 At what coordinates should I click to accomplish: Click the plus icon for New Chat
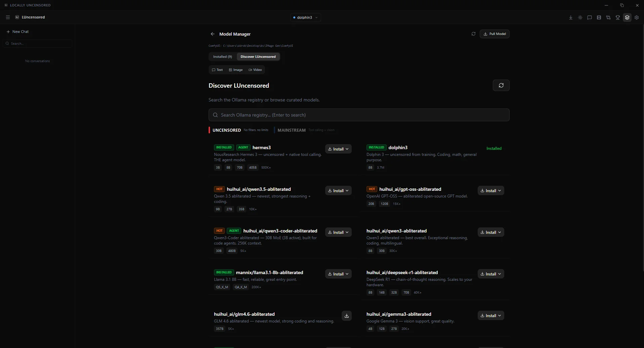[8, 32]
